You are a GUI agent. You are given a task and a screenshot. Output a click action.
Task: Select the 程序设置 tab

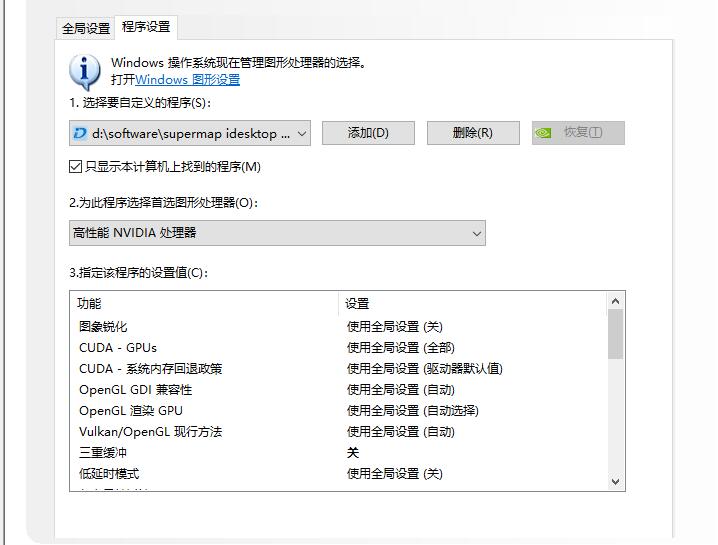(x=146, y=27)
